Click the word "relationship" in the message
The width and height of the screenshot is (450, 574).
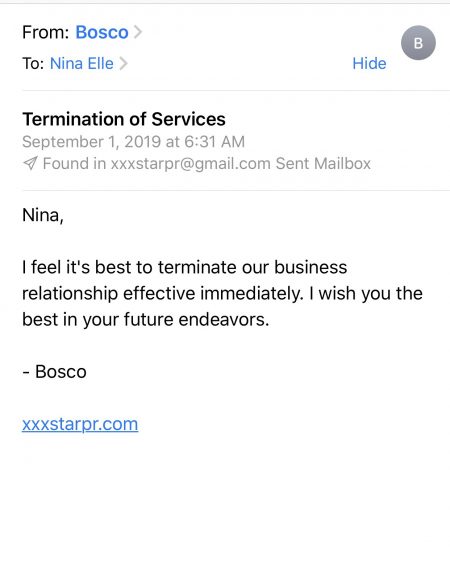(70, 294)
